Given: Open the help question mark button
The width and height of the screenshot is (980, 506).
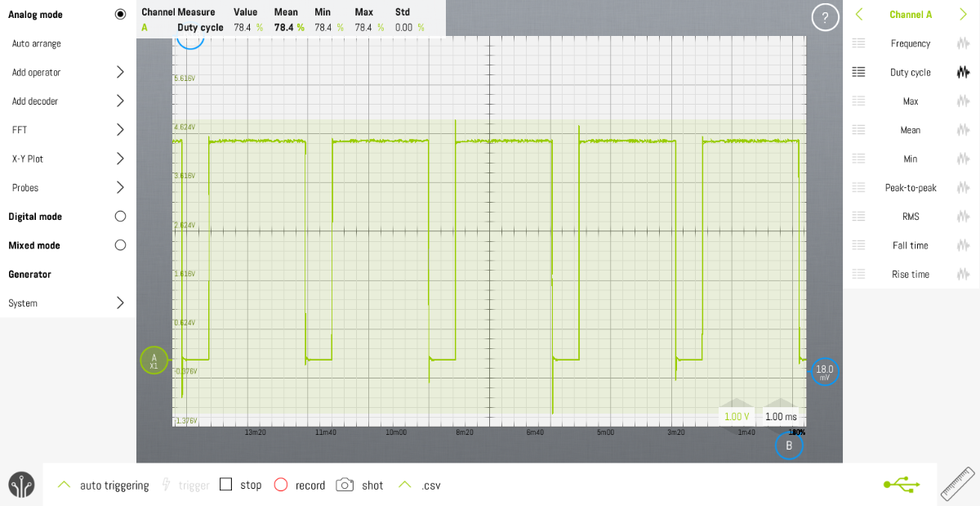Looking at the screenshot, I should point(825,17).
